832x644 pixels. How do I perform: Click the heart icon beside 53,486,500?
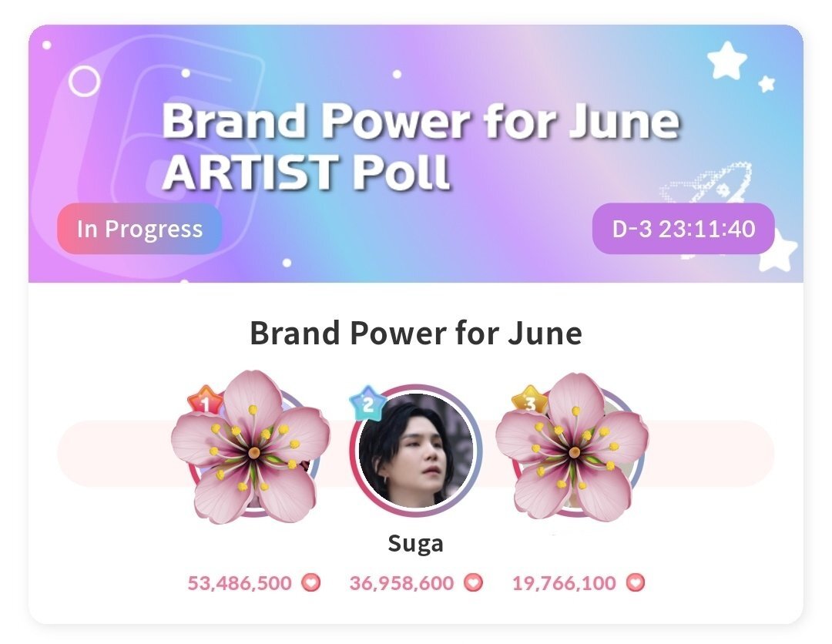(x=311, y=582)
